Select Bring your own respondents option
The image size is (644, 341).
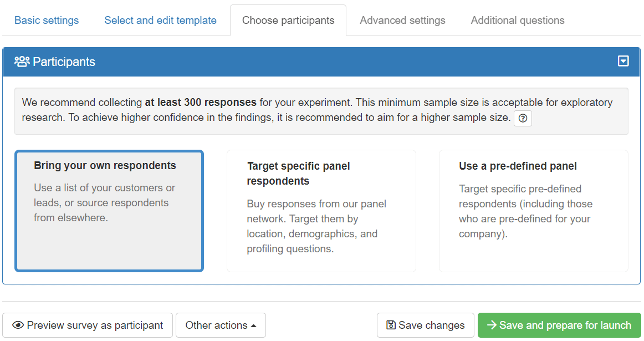click(109, 211)
